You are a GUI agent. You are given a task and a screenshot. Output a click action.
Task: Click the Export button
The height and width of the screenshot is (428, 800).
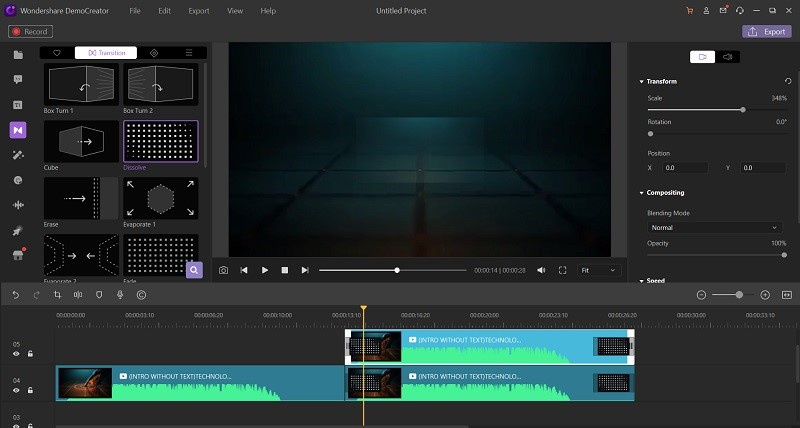pos(767,32)
